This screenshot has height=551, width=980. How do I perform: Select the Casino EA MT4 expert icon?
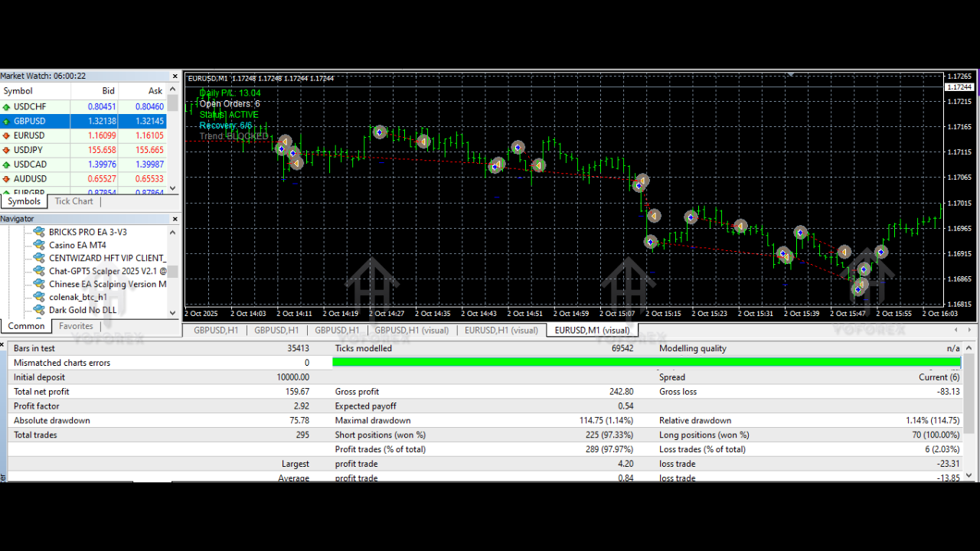click(x=40, y=245)
